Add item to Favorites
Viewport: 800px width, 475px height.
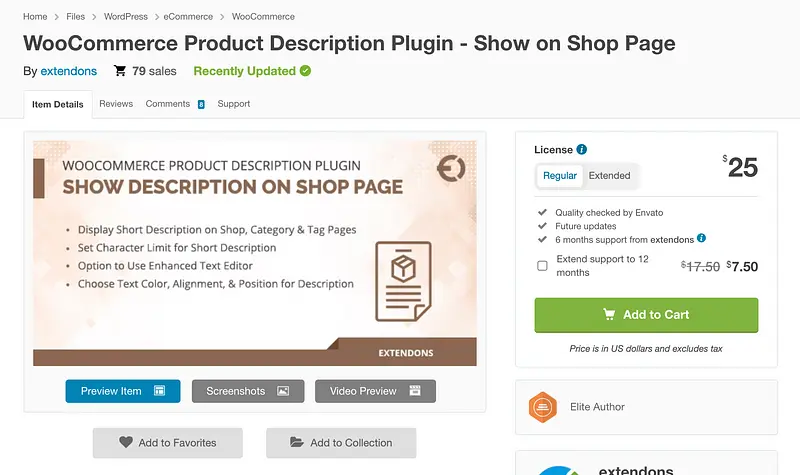pos(167,443)
